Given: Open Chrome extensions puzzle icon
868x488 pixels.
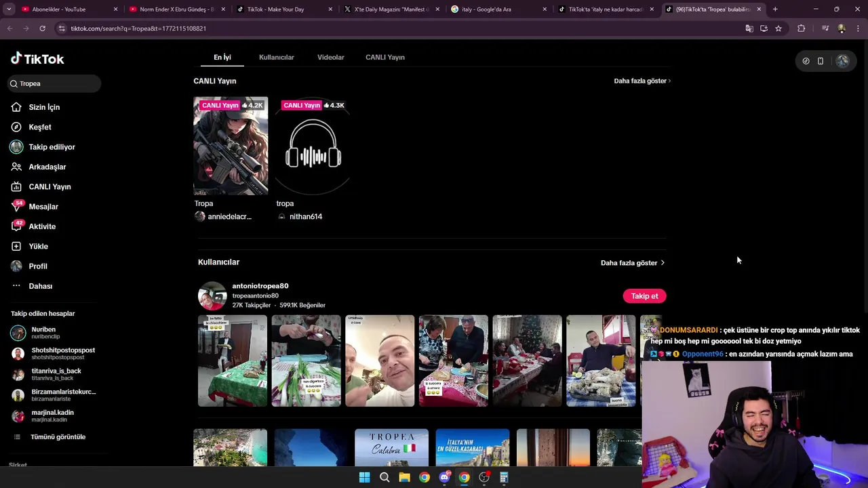Looking at the screenshot, I should point(802,28).
